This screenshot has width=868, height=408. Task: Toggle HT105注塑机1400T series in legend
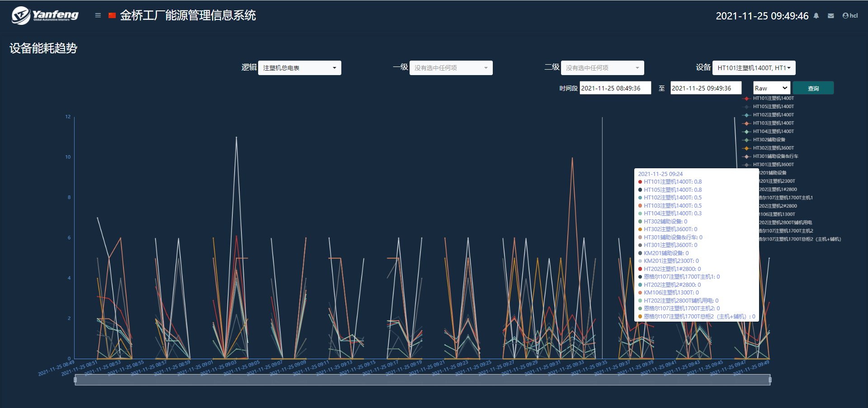[x=769, y=107]
